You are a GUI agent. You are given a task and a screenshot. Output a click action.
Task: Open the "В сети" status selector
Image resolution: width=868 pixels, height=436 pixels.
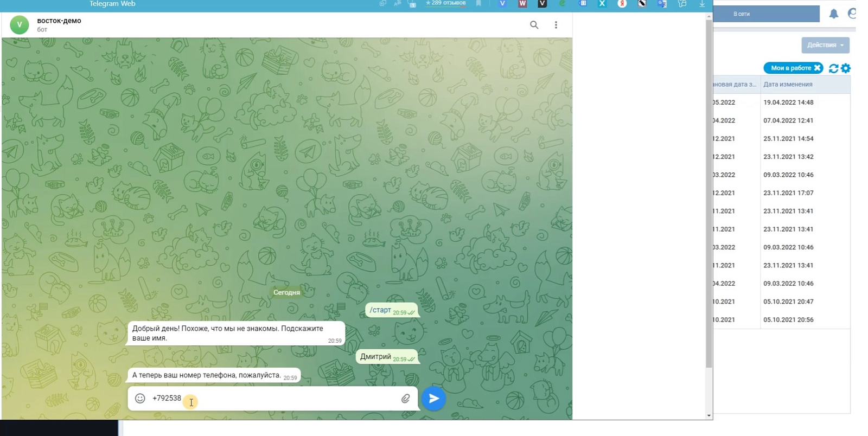coord(766,14)
